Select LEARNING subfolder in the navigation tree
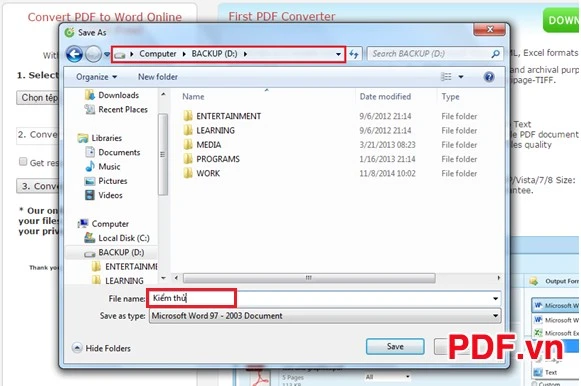Image resolution: width=581 pixels, height=386 pixels. pyautogui.click(x=118, y=281)
